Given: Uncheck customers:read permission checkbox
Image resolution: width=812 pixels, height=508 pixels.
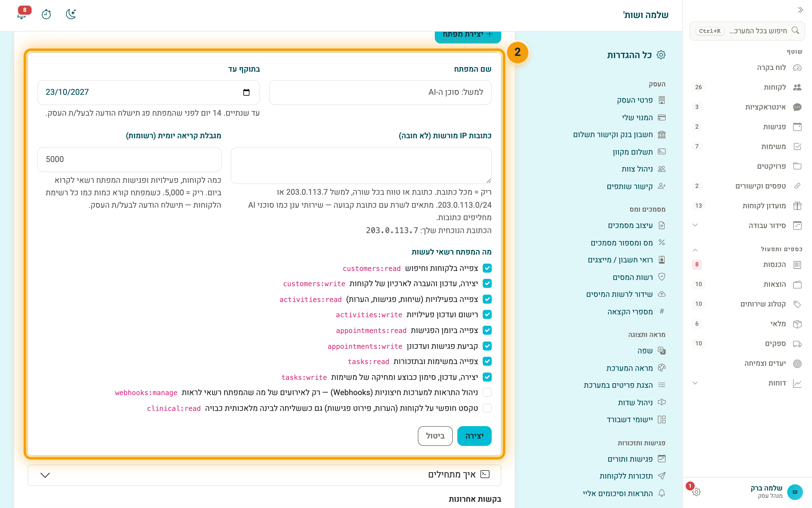Looking at the screenshot, I should point(487,268).
